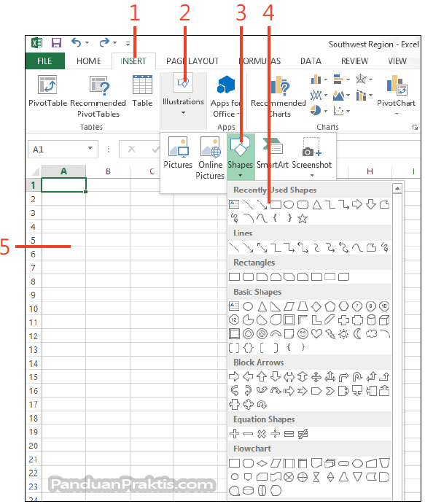Select the Division sign in Equation Shapes
The image size is (425, 504).
(x=276, y=433)
